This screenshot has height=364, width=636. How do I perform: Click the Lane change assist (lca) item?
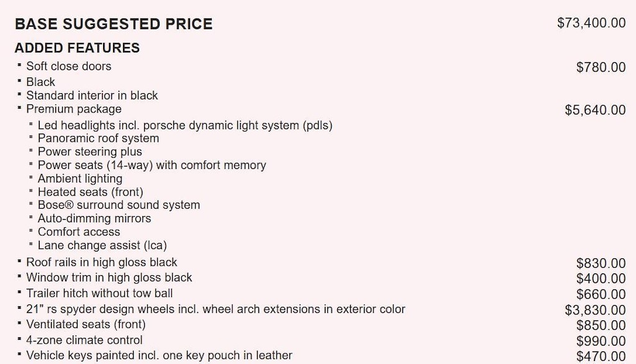pyautogui.click(x=102, y=245)
